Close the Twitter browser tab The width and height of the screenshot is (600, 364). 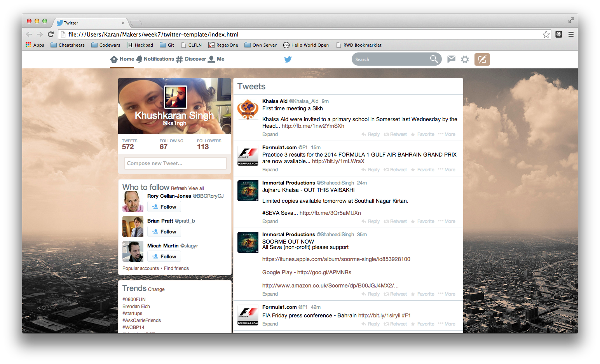(x=123, y=23)
